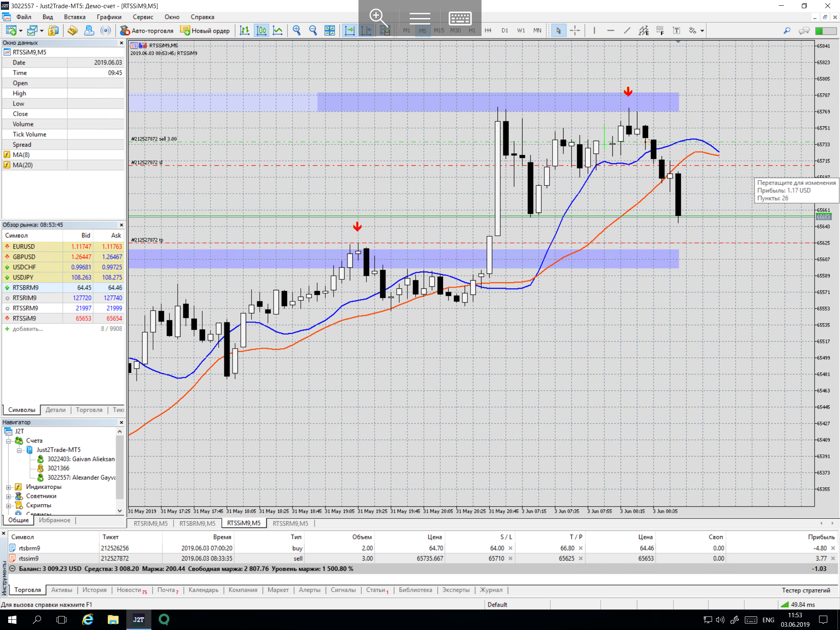Open the new chart dropdown arrow
This screenshot has width=840, height=630.
(x=21, y=31)
